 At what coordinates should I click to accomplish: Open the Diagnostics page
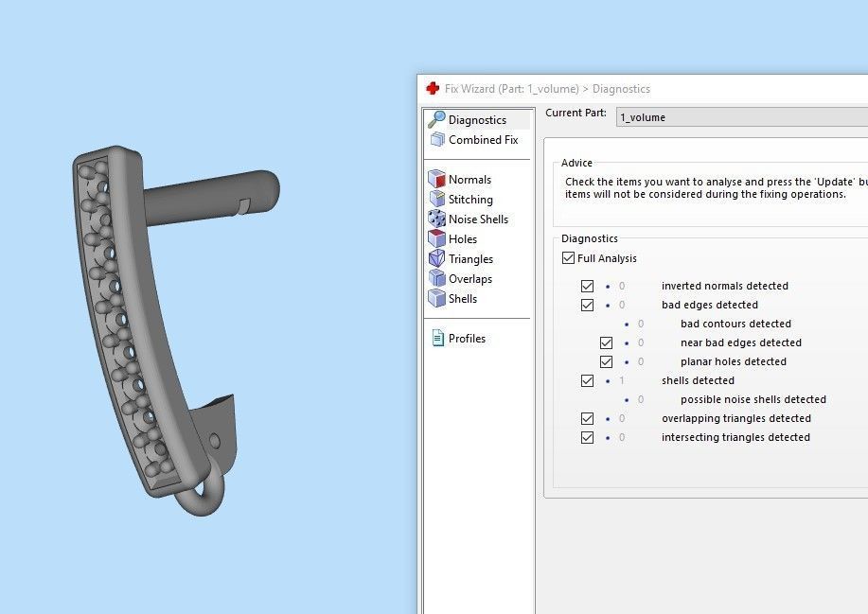(x=478, y=120)
